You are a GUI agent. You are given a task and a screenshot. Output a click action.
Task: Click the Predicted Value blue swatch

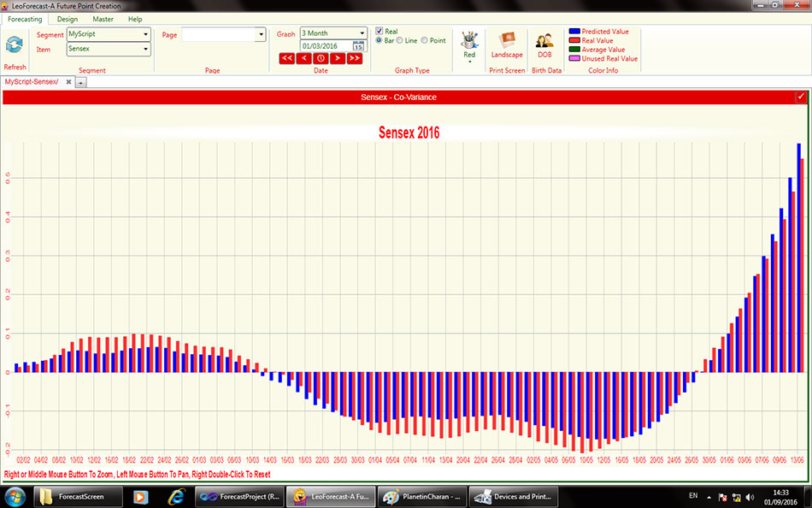(x=574, y=32)
